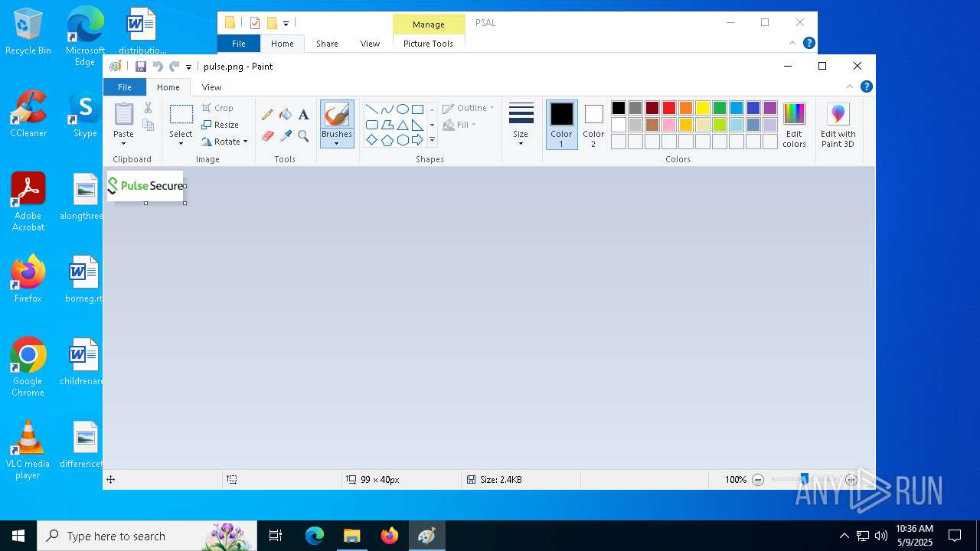Open the Home tab in PSAL Explorer window
The image size is (980, 551).
[283, 44]
